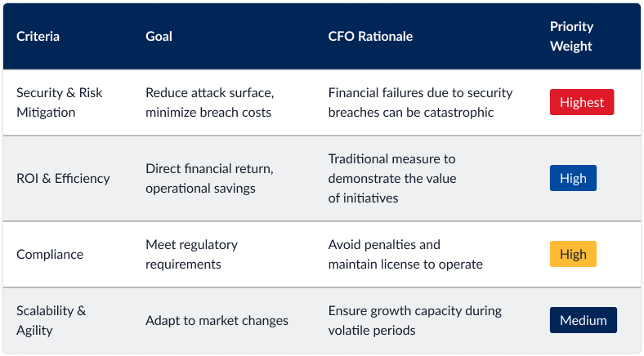
Task: Click the Goal column header
Action: 159,37
